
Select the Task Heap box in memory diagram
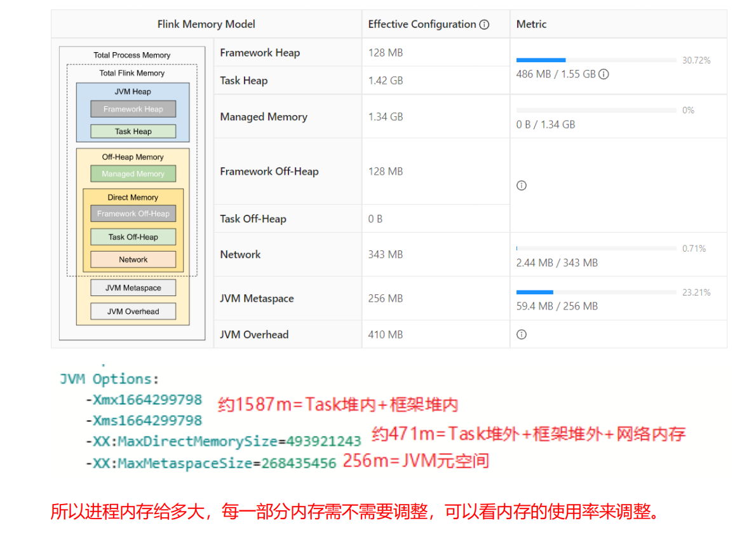point(133,132)
